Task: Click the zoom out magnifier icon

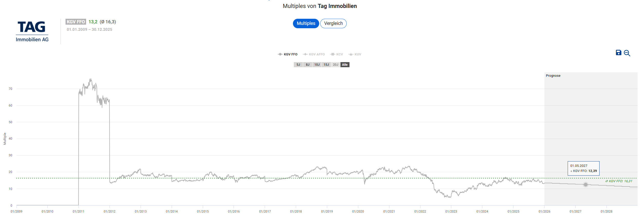Action: (x=627, y=53)
